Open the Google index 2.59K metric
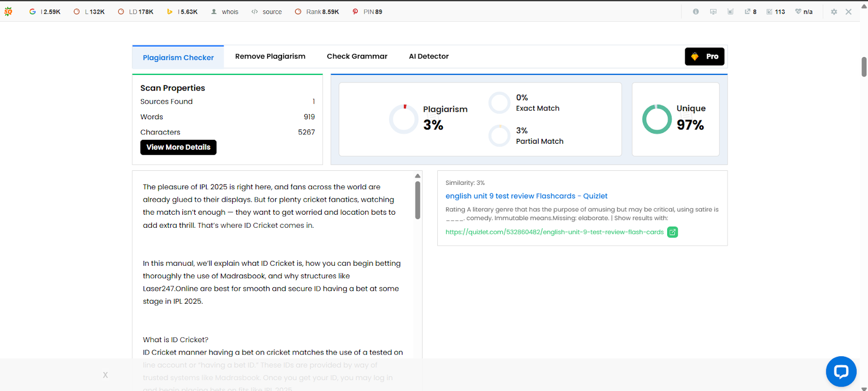The width and height of the screenshot is (868, 391). 45,11
